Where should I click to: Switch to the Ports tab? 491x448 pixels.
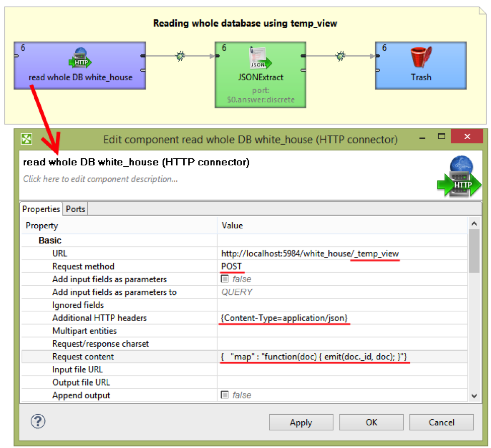(x=76, y=209)
